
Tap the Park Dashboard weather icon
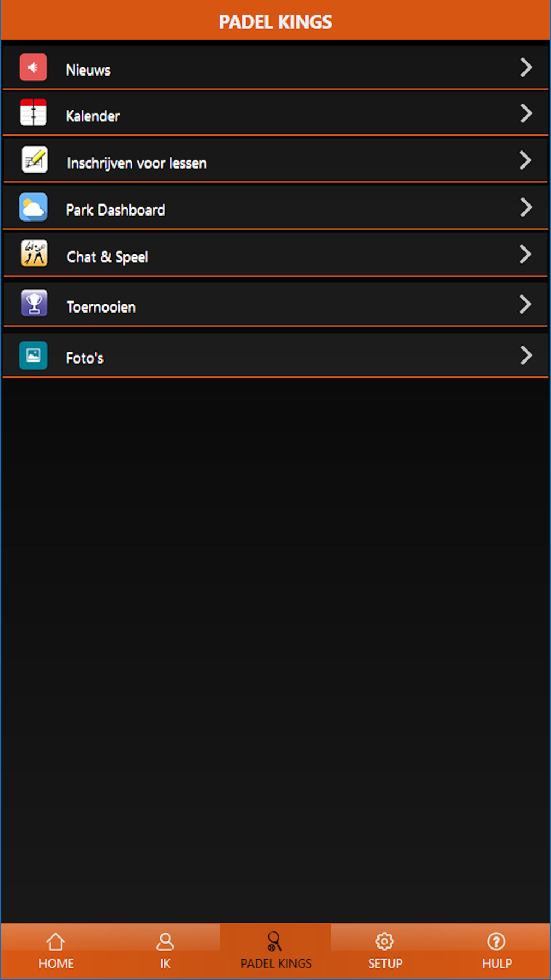pos(33,207)
